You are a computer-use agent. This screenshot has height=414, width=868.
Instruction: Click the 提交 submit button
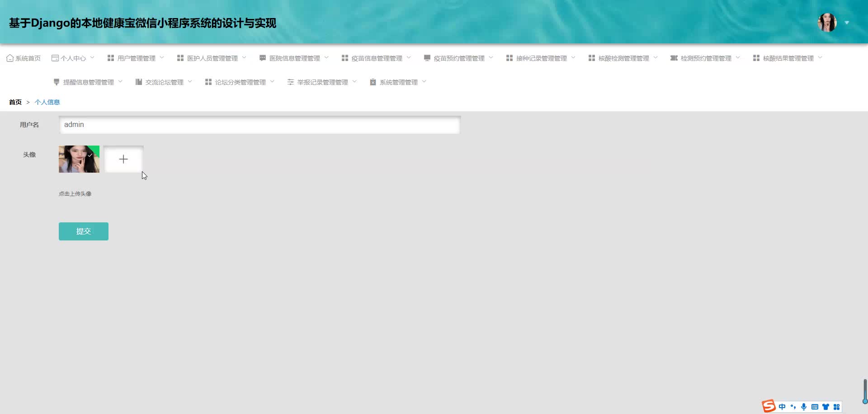(83, 231)
